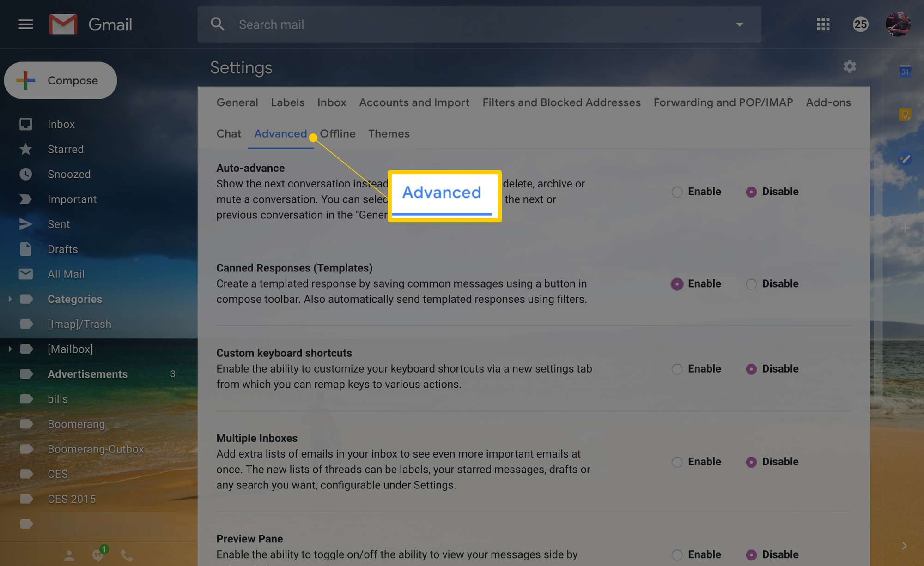Click the Advertisements label in sidebar
This screenshot has width=924, height=566.
point(88,374)
